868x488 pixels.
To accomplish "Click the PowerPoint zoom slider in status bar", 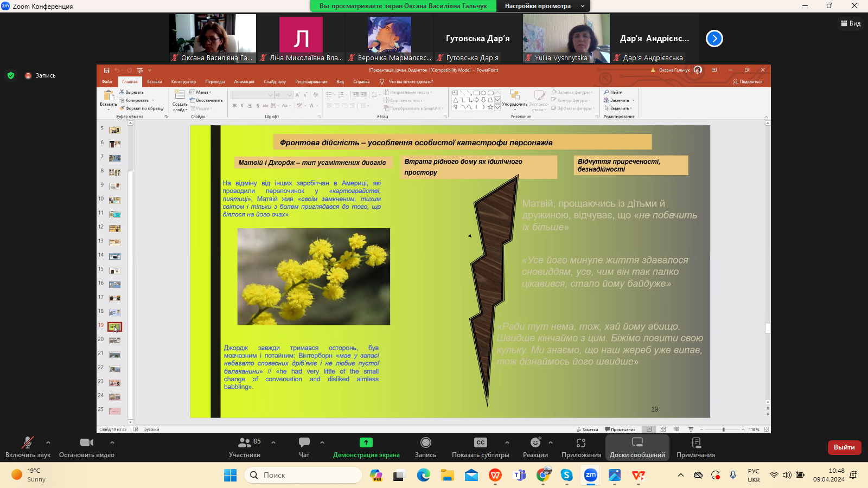I will [723, 429].
